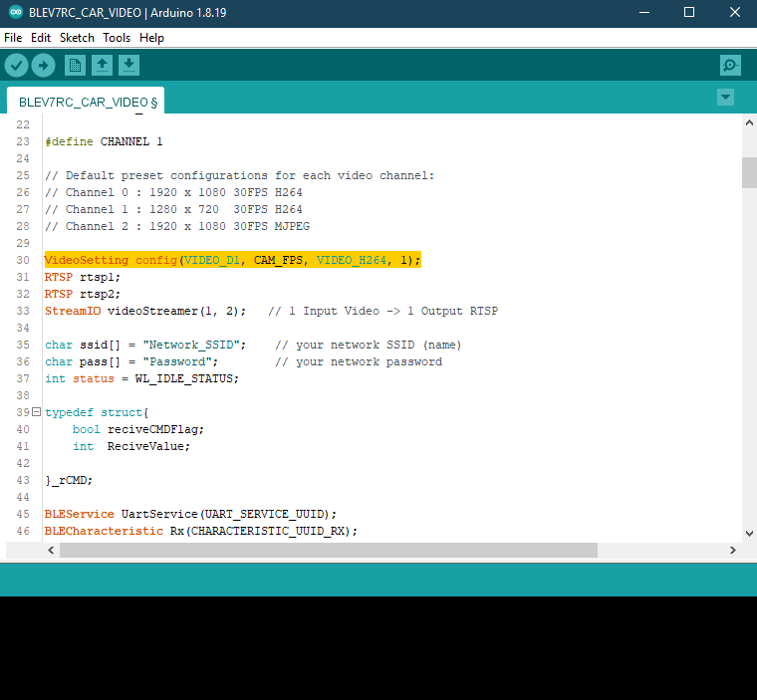Viewport: 757px width, 700px height.
Task: Click the vertical scrollbar up arrow
Action: (x=748, y=122)
